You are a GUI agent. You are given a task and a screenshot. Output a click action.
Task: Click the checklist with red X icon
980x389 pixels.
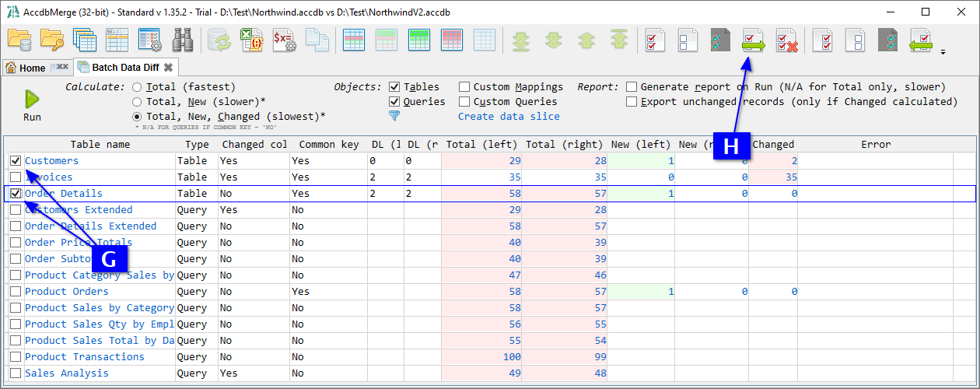click(x=786, y=40)
